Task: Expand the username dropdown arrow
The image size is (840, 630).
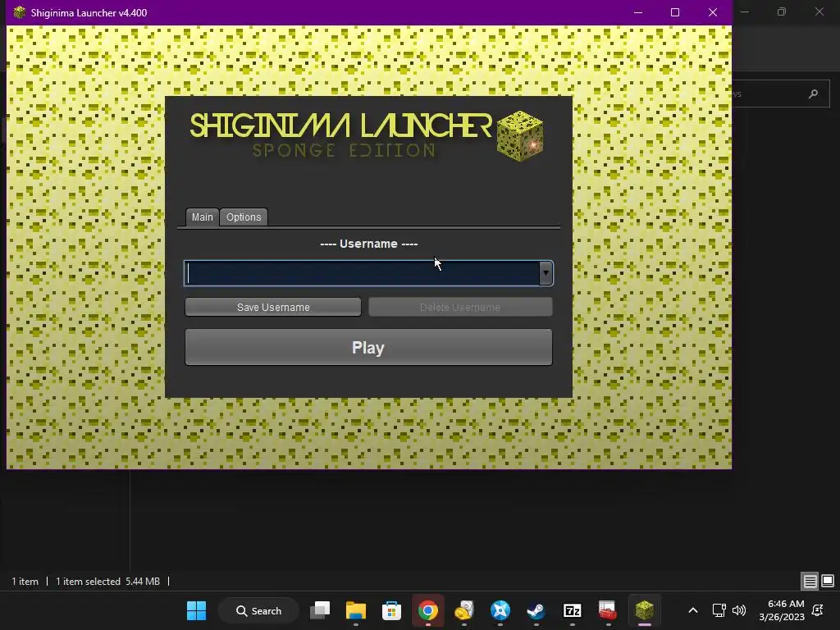Action: pyautogui.click(x=546, y=273)
